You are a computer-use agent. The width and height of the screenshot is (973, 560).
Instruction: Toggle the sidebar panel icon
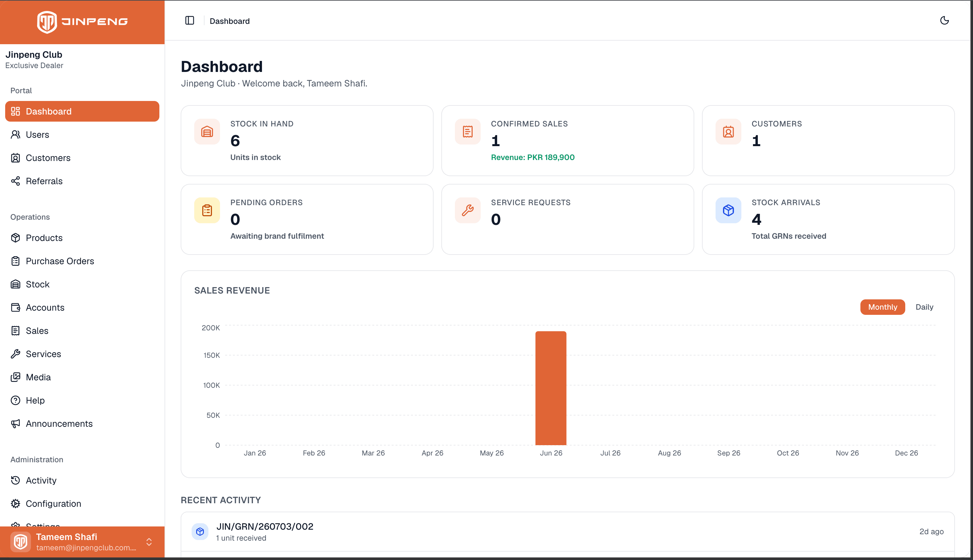pyautogui.click(x=190, y=21)
